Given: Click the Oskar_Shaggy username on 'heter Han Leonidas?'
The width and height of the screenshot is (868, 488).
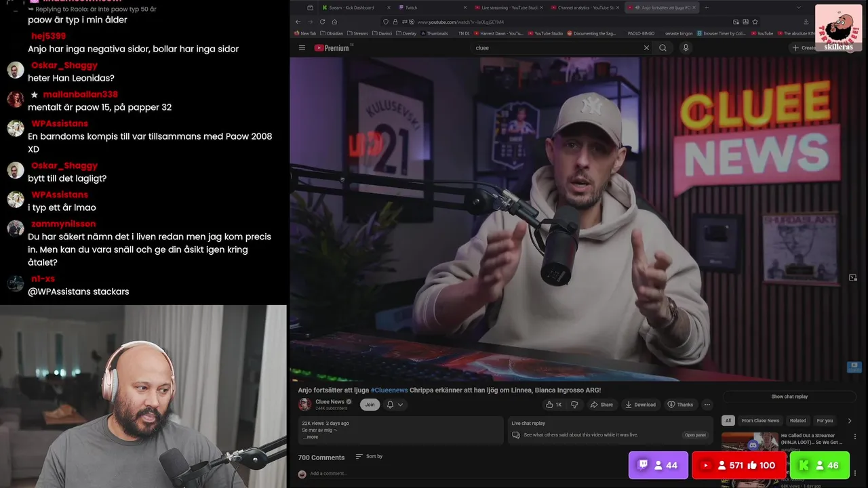Looking at the screenshot, I should pos(64,65).
